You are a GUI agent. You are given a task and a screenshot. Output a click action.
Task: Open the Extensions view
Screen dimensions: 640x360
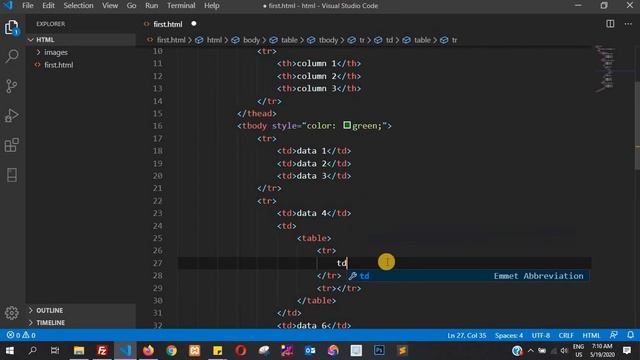click(x=12, y=145)
